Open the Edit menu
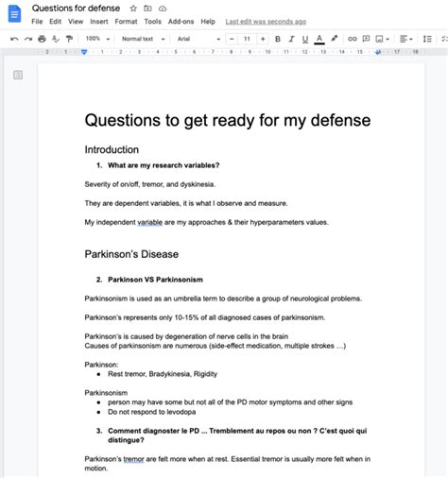Viewport: 448px width, 478px height. [55, 22]
